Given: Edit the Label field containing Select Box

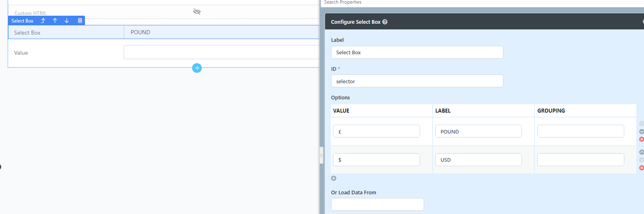Looking at the screenshot, I should 417,52.
